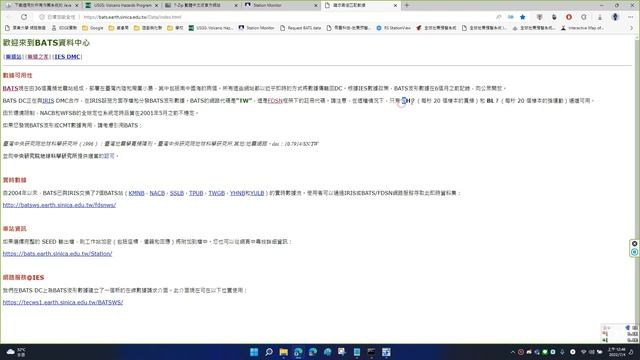Viewport: 640px width, 360px height.
Task: Close the Station Monitor tab
Action: (x=316, y=5)
